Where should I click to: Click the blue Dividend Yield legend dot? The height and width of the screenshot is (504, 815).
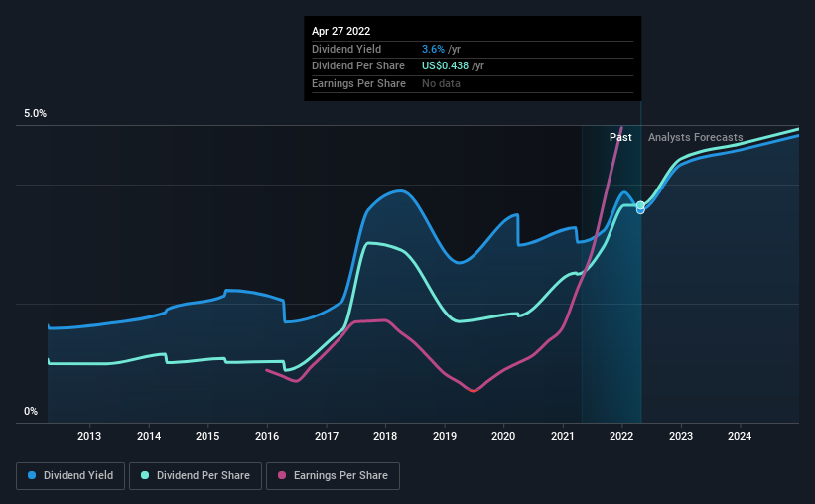[x=32, y=475]
